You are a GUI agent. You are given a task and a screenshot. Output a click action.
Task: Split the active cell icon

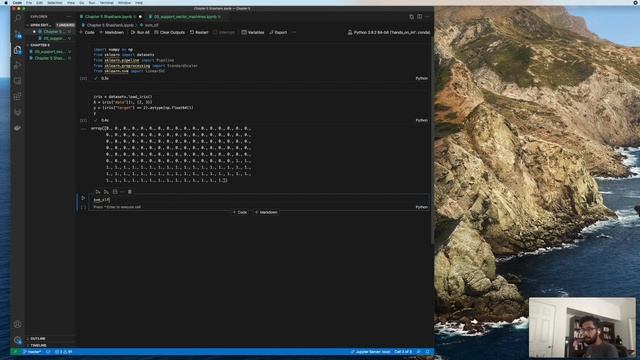(115, 191)
